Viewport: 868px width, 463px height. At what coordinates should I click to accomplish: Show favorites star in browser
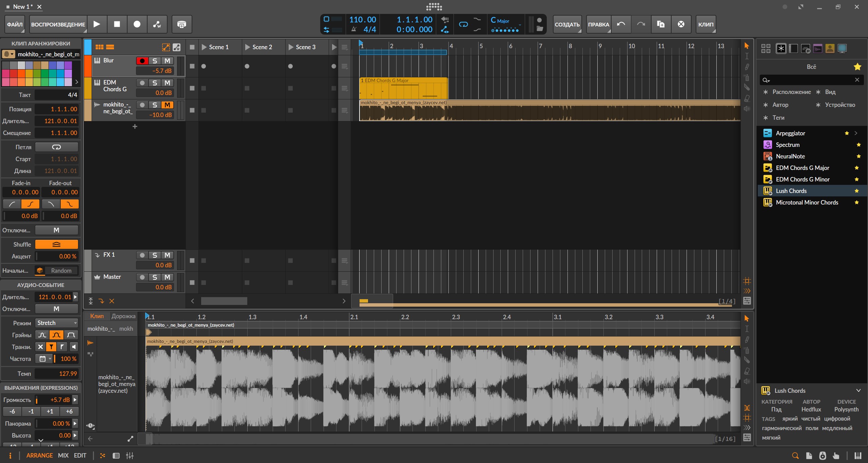tap(857, 67)
